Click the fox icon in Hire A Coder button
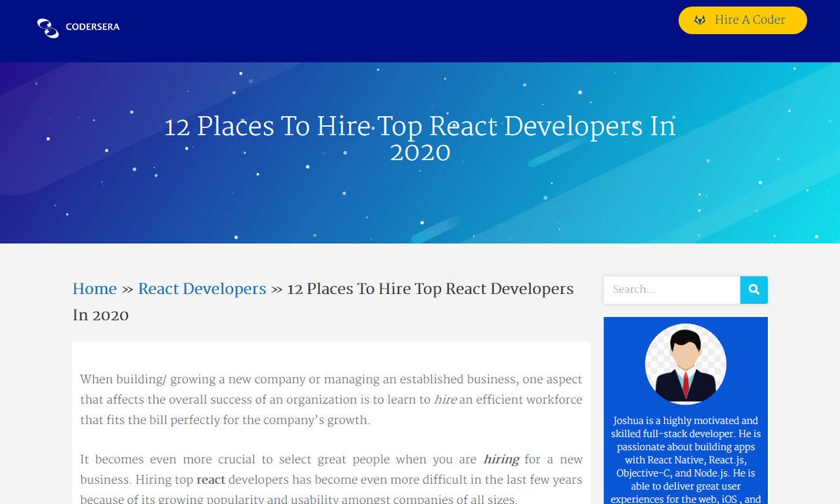 coord(699,20)
